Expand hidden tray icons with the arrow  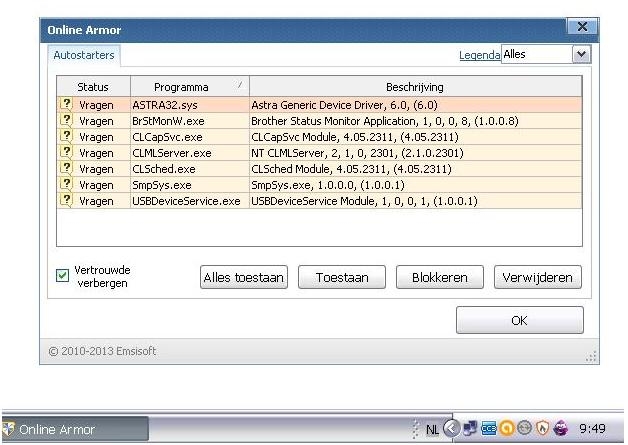tap(452, 428)
